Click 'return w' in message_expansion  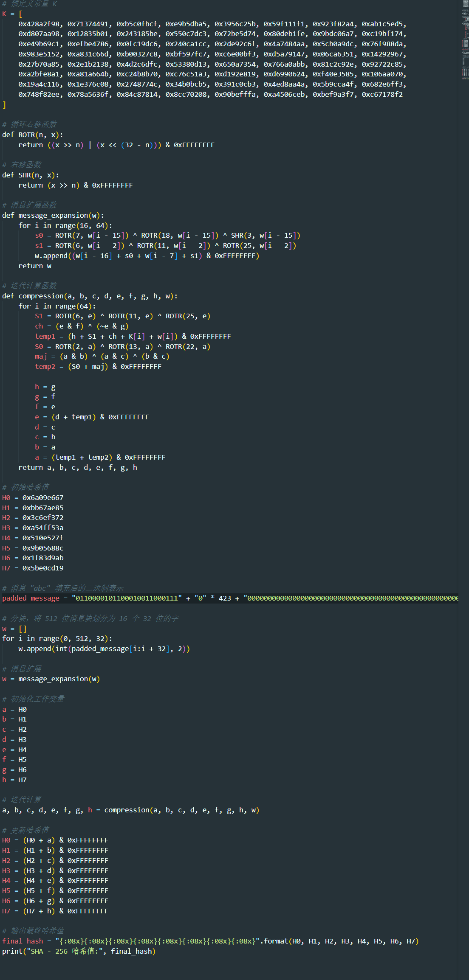pyautogui.click(x=35, y=266)
